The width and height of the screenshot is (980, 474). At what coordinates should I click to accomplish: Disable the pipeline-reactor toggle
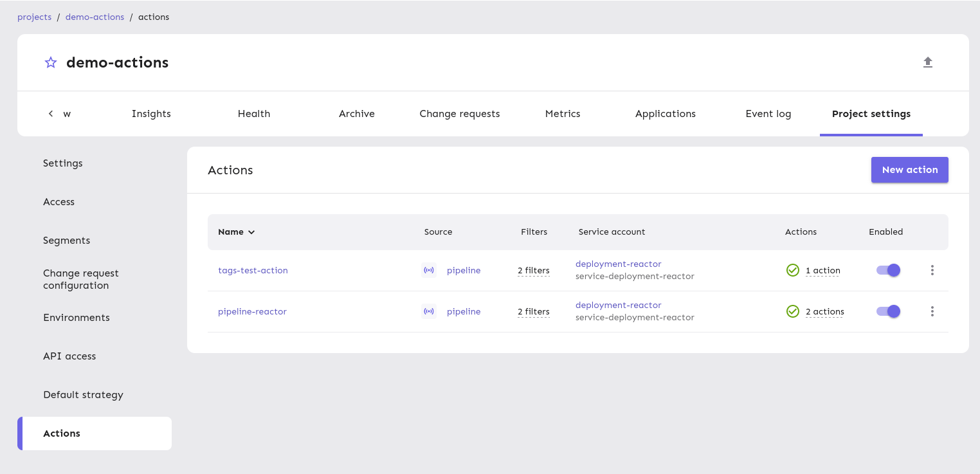coord(888,311)
